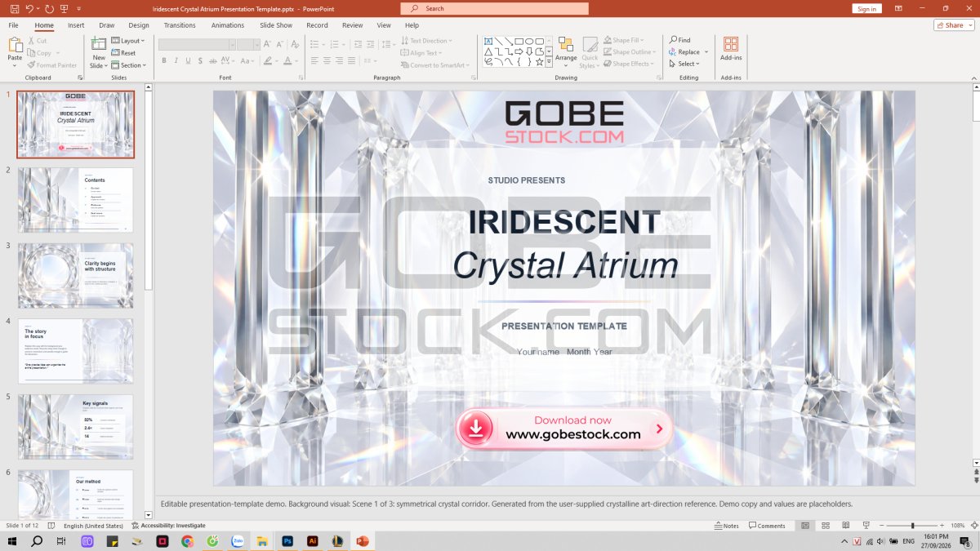
Task: Toggle Italic formatting
Action: (x=176, y=60)
